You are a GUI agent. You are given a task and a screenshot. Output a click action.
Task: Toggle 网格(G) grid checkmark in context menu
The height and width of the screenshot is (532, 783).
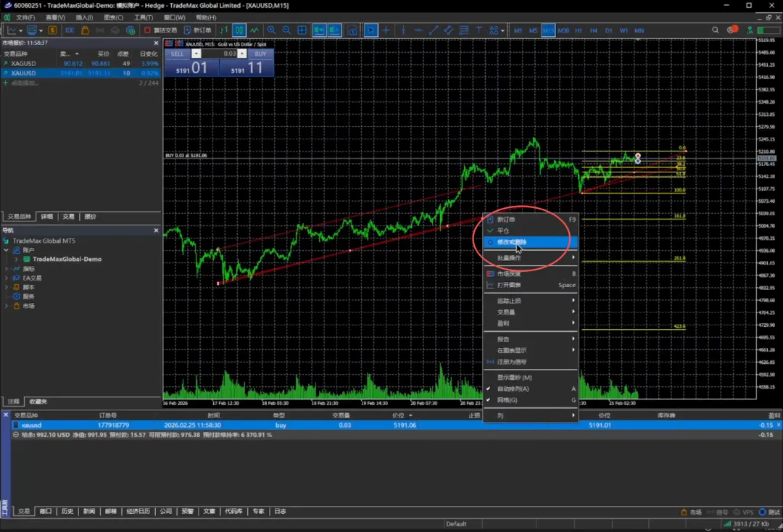507,400
